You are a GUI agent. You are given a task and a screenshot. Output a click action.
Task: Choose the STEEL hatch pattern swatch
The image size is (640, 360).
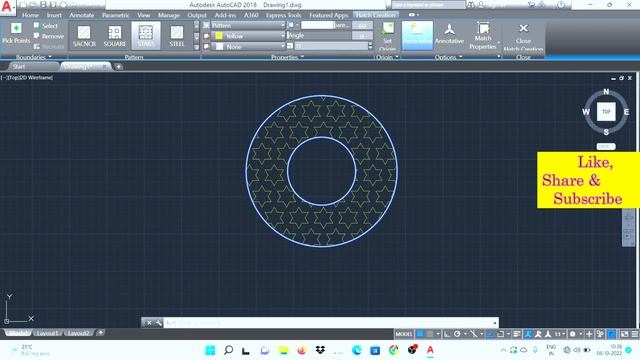point(177,36)
